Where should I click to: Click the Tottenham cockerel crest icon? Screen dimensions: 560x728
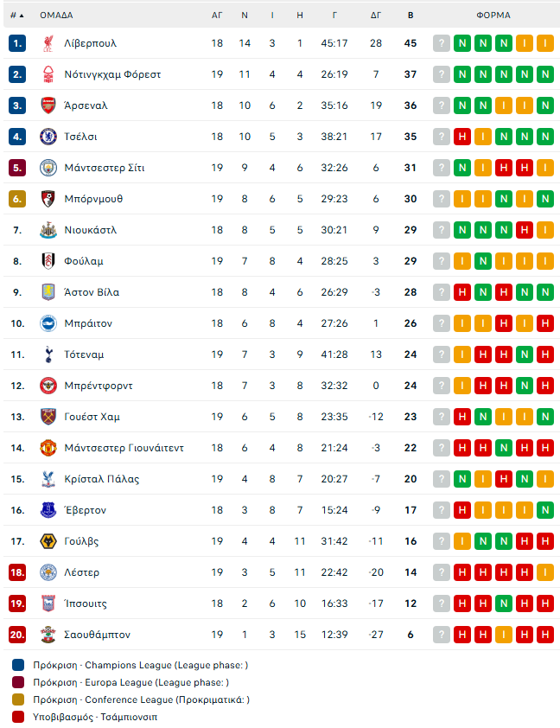pyautogui.click(x=48, y=354)
